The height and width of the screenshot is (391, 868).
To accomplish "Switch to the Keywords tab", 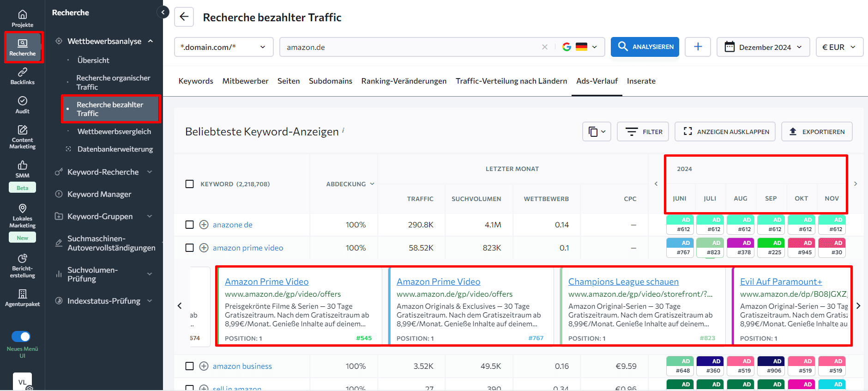I will click(x=196, y=81).
